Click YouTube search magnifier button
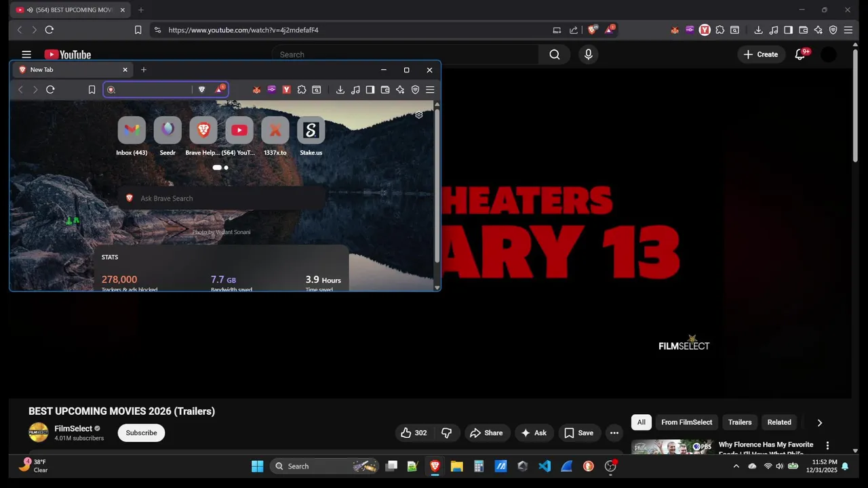868x488 pixels. tap(555, 55)
